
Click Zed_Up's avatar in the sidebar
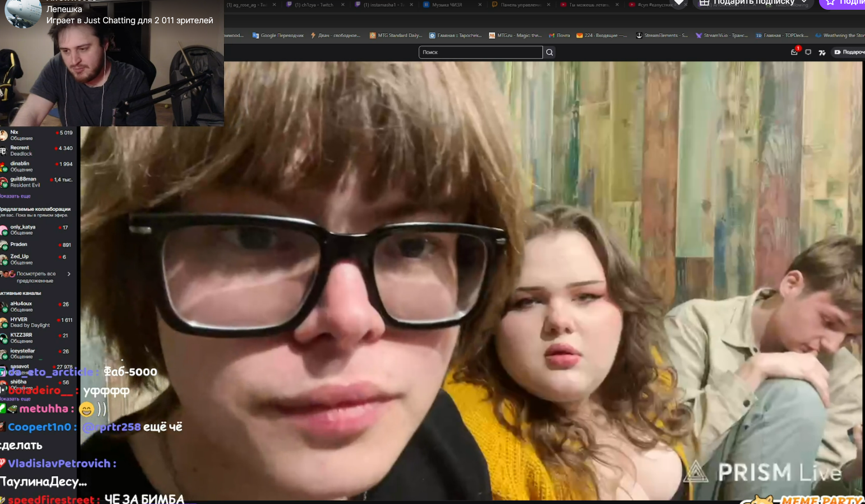point(4,259)
